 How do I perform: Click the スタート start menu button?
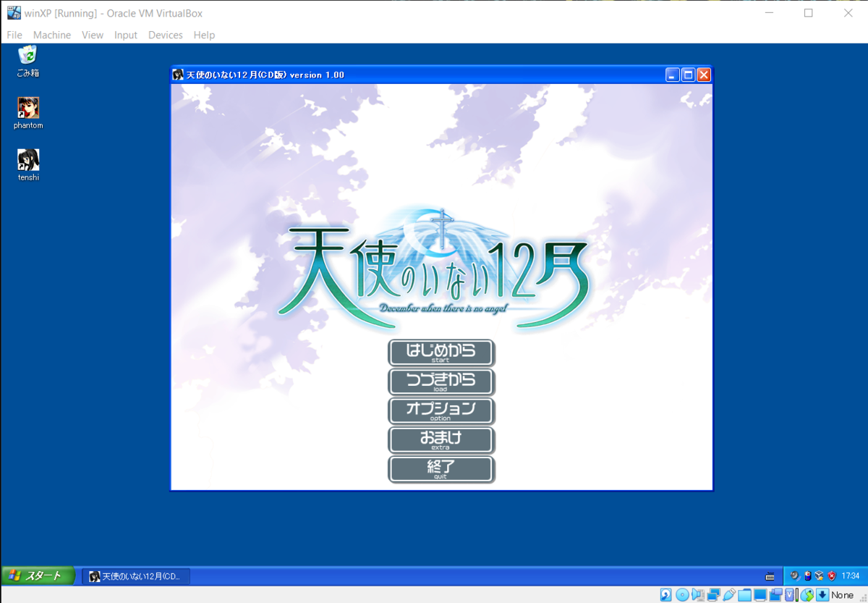pyautogui.click(x=38, y=576)
